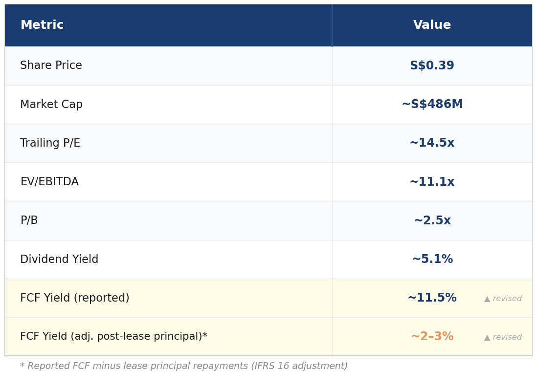Select the ~S$486M market cap value

(432, 104)
